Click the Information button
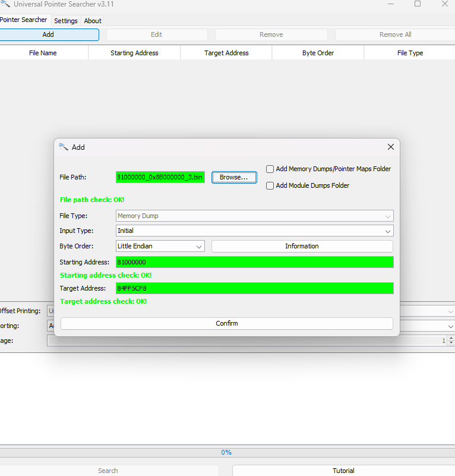Image resolution: width=455 pixels, height=476 pixels. coord(302,246)
